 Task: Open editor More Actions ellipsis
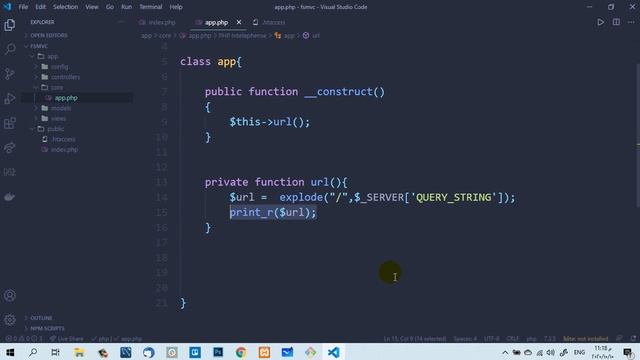pyautogui.click(x=631, y=22)
